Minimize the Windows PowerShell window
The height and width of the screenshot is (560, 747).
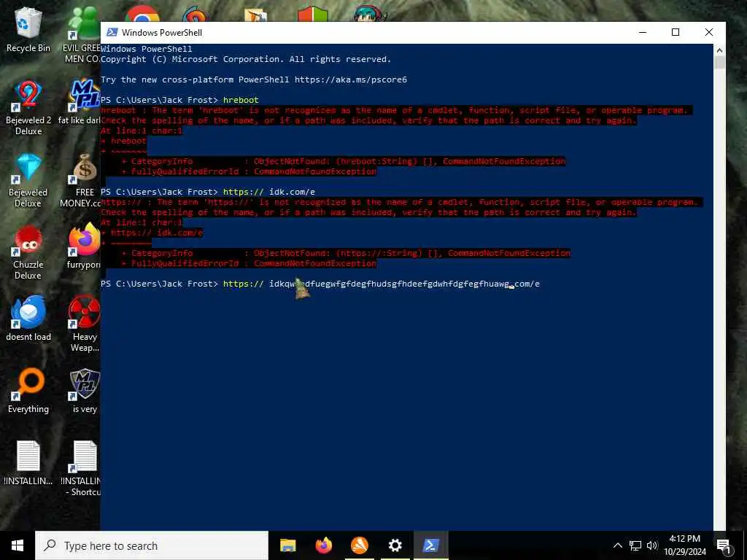click(x=643, y=32)
